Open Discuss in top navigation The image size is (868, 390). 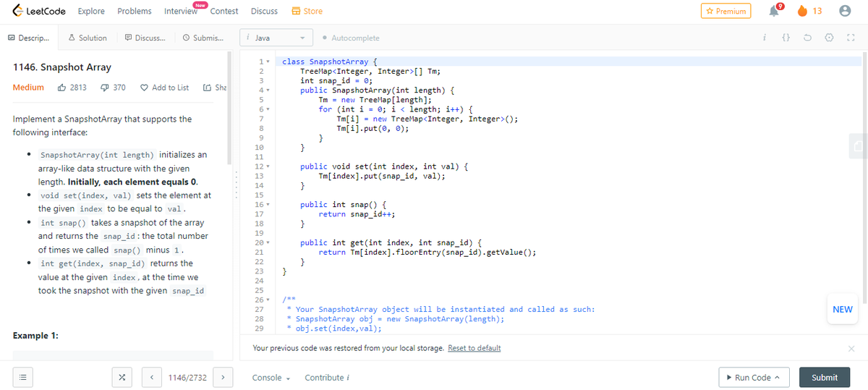264,11
